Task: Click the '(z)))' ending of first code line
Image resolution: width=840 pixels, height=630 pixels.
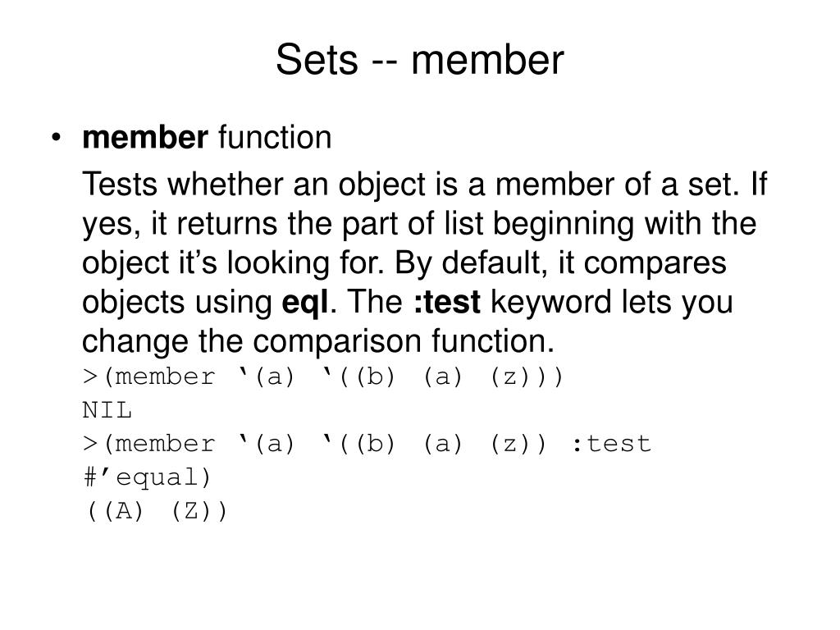Action: [x=527, y=377]
